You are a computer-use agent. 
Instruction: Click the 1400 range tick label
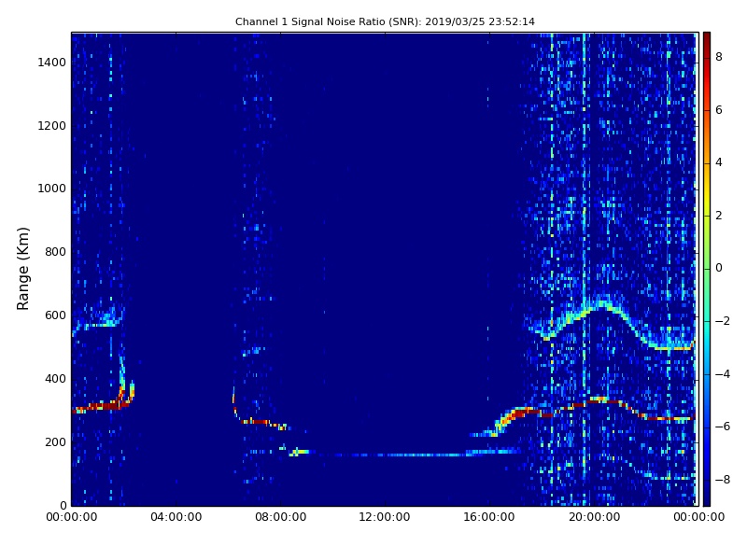point(52,63)
